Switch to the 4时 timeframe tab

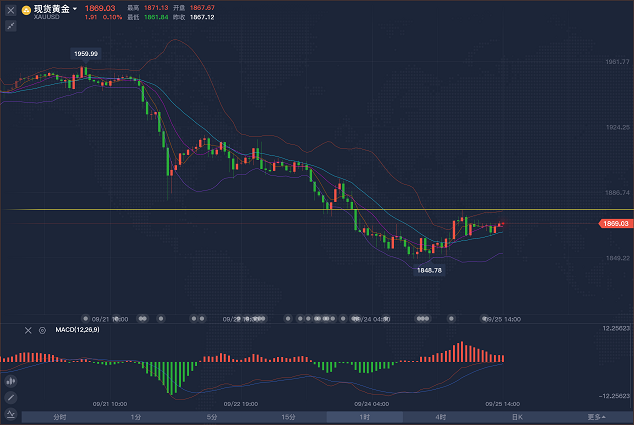pyautogui.click(x=441, y=417)
